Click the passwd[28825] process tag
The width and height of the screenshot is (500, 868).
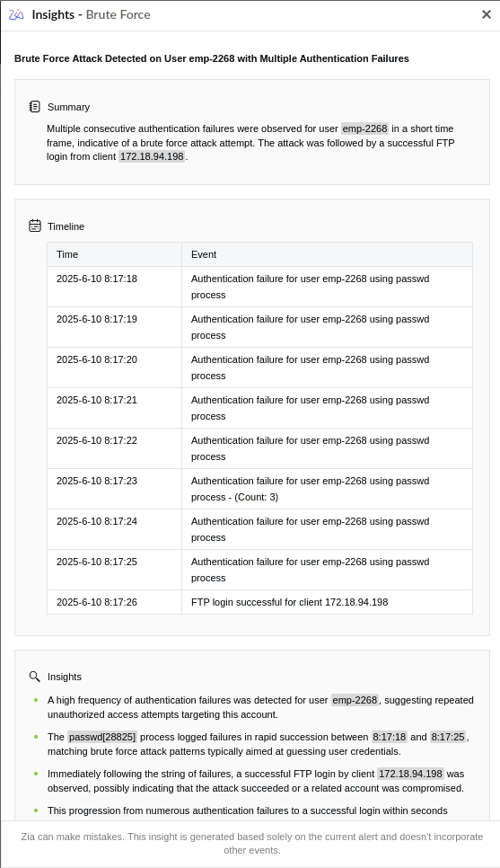[x=102, y=737]
